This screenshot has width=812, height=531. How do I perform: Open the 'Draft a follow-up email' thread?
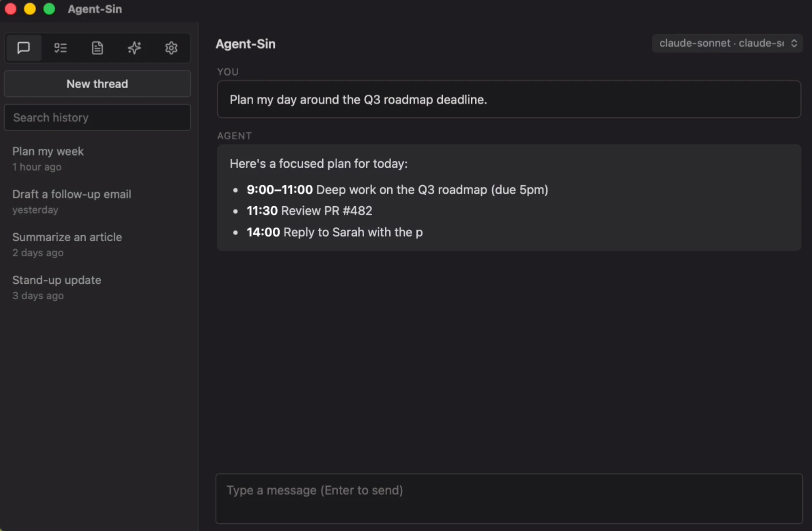(x=97, y=202)
